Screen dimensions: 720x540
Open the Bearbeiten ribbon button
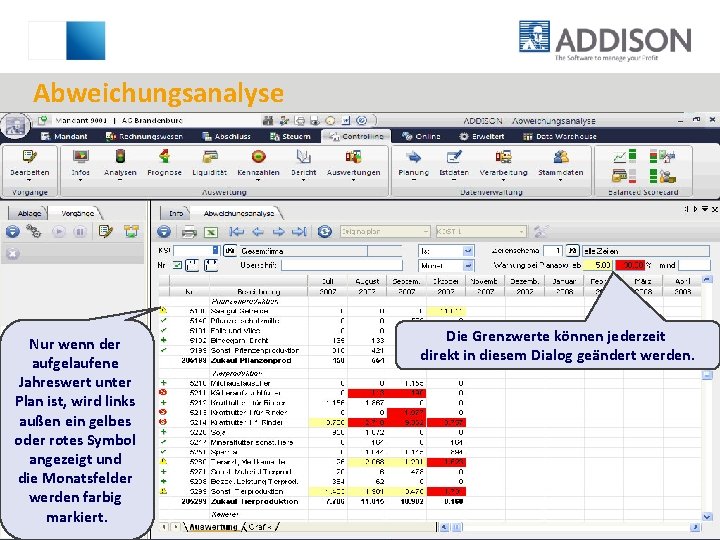click(x=29, y=163)
